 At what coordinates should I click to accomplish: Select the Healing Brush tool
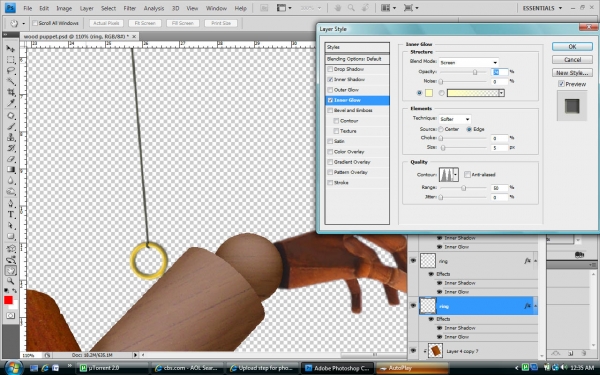coord(10,116)
